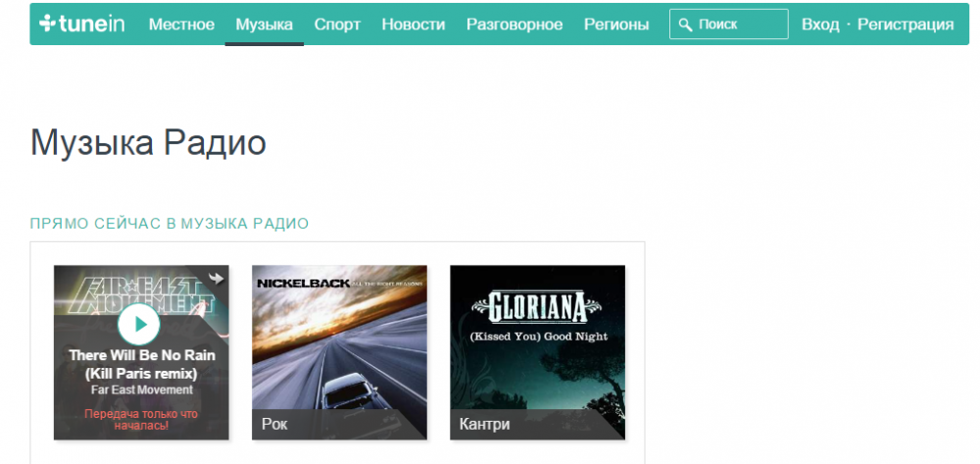Click the Кантри genre label
This screenshot has width=980, height=464.
[484, 424]
